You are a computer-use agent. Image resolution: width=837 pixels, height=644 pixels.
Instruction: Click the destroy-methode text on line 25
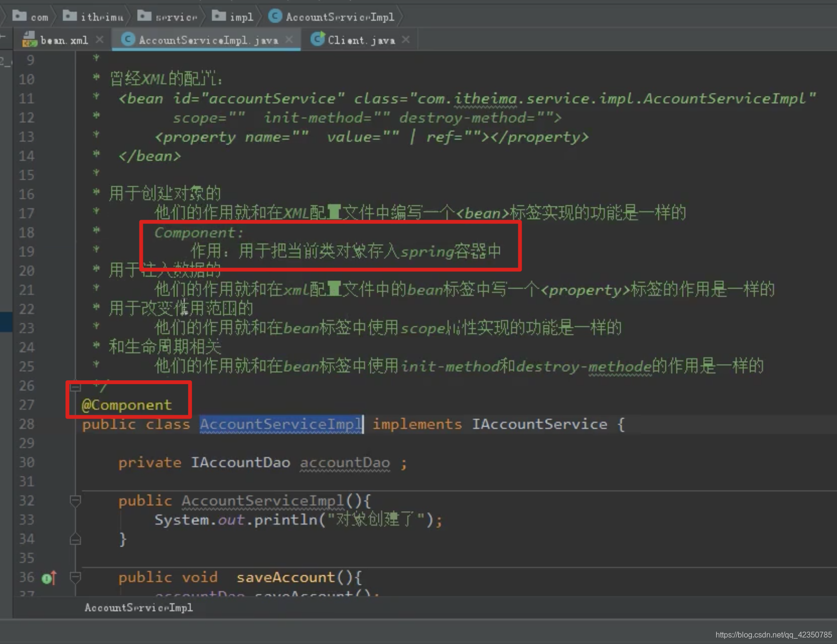pos(583,366)
